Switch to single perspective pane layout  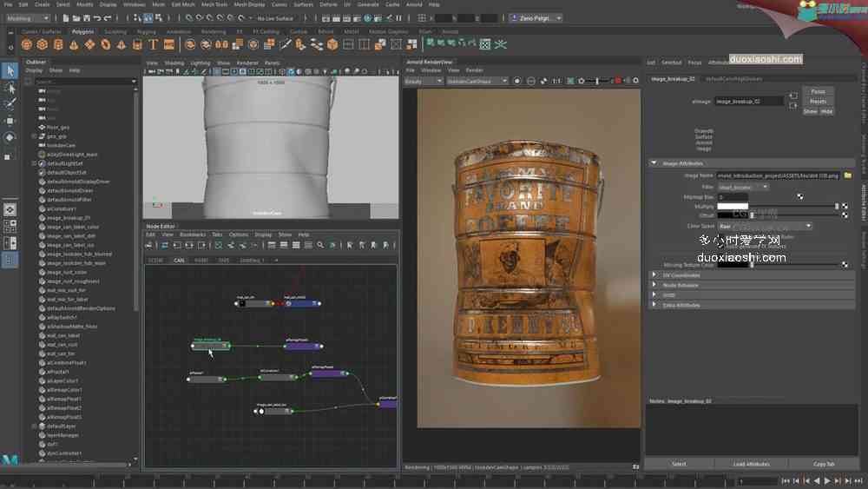[x=10, y=209]
